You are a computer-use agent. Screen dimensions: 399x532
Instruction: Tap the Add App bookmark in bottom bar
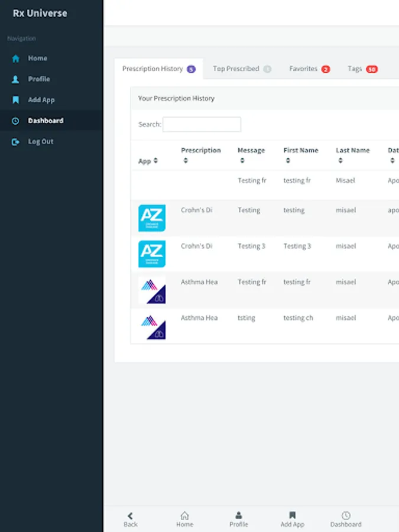tap(292, 515)
